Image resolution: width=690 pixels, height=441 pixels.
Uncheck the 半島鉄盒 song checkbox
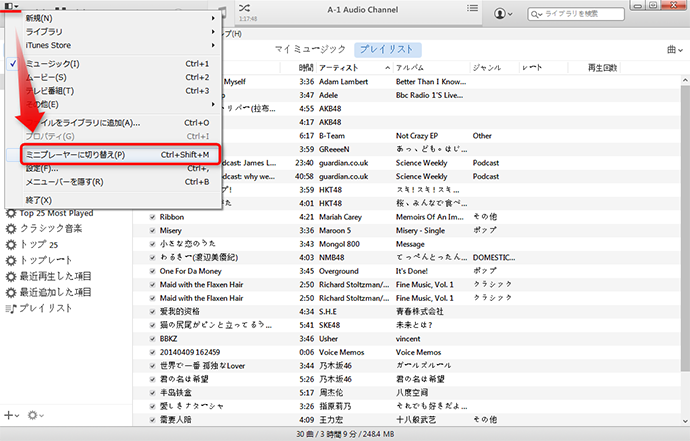pos(152,393)
